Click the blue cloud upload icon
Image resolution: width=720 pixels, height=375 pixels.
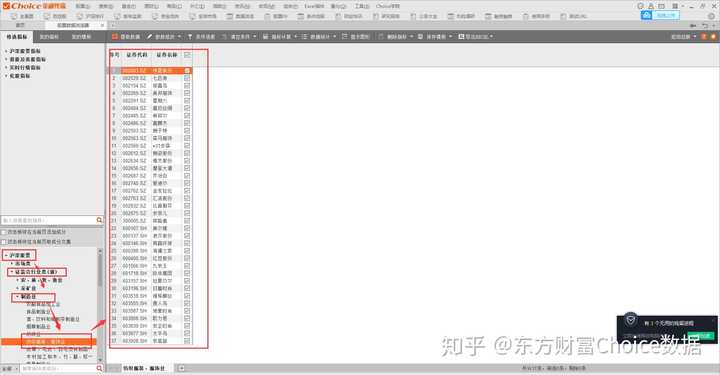pos(647,15)
